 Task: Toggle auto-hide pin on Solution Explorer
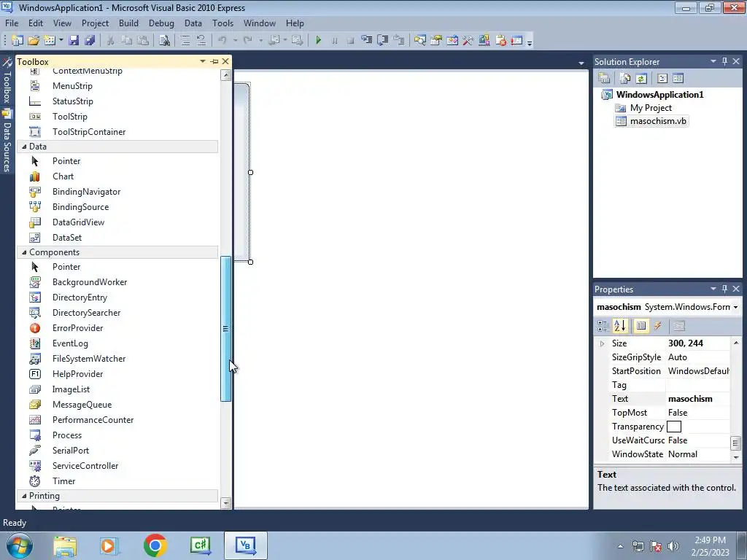pyautogui.click(x=724, y=61)
